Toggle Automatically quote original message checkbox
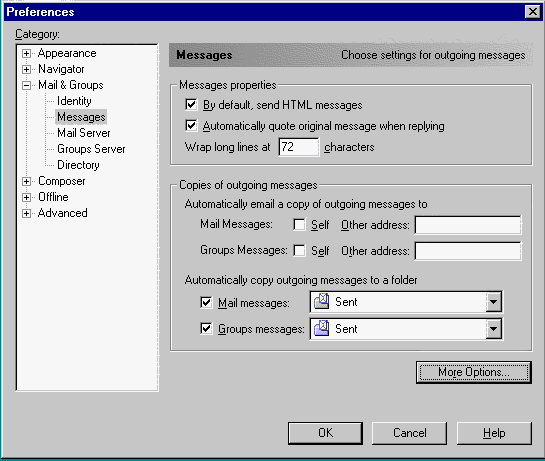The image size is (545, 461). [191, 125]
